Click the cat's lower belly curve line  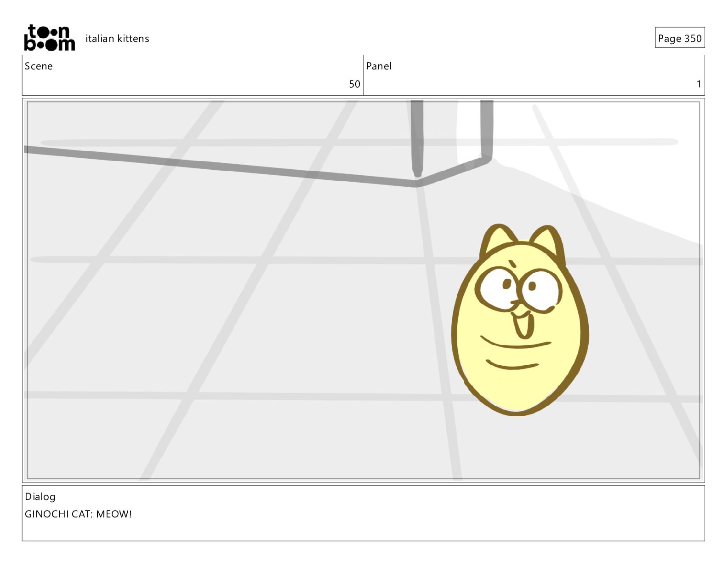(x=512, y=365)
